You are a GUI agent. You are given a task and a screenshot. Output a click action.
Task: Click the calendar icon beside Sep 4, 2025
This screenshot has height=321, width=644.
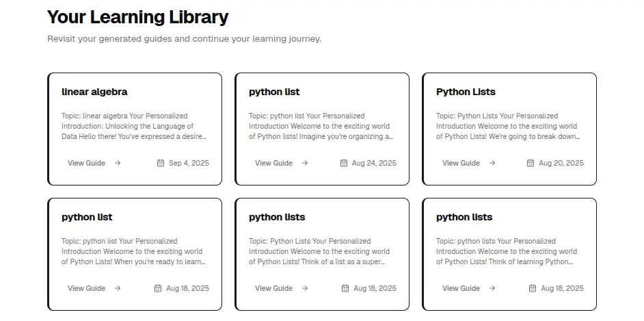[x=161, y=163]
